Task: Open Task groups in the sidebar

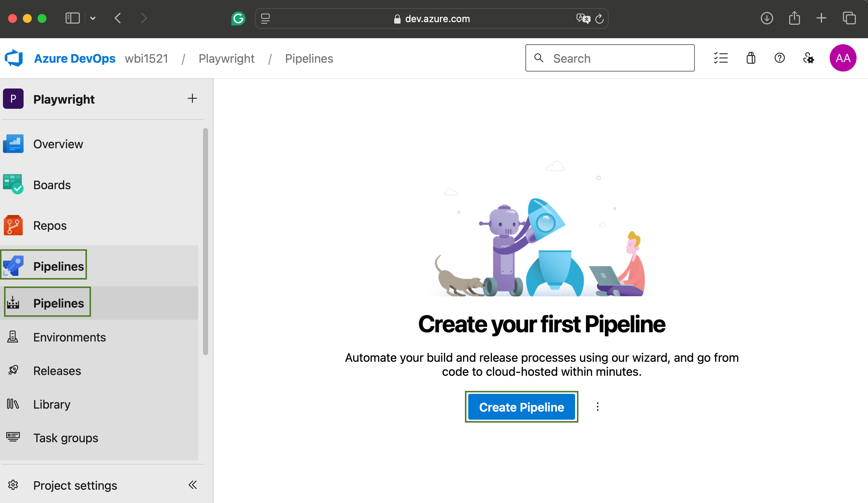Action: pos(99,437)
